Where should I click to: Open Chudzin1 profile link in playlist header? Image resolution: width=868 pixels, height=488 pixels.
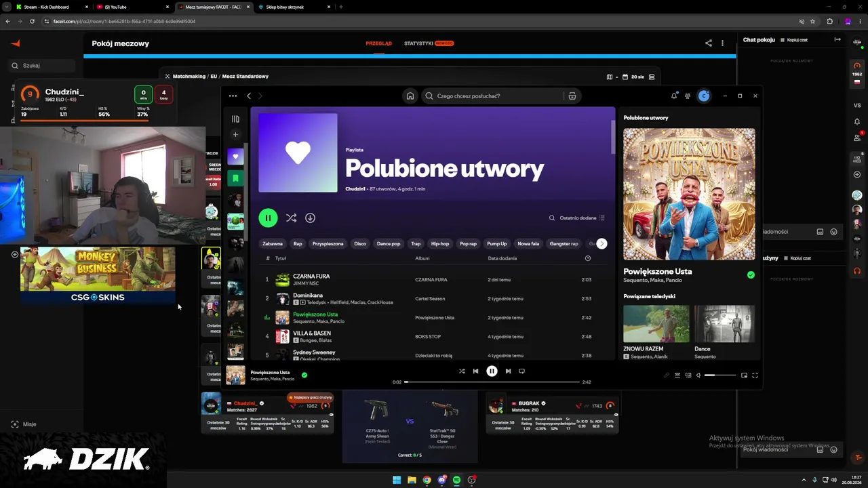click(x=355, y=189)
